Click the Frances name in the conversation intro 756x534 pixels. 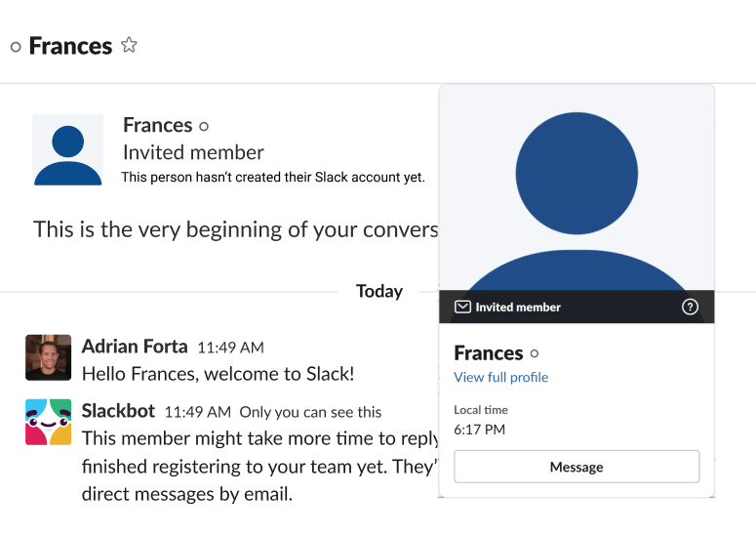pyautogui.click(x=158, y=125)
